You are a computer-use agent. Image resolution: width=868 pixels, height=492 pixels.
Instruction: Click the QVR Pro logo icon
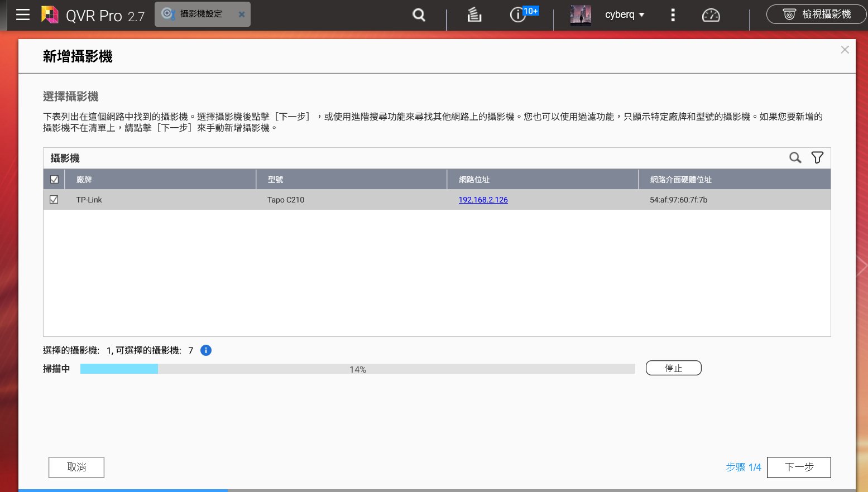pyautogui.click(x=50, y=15)
